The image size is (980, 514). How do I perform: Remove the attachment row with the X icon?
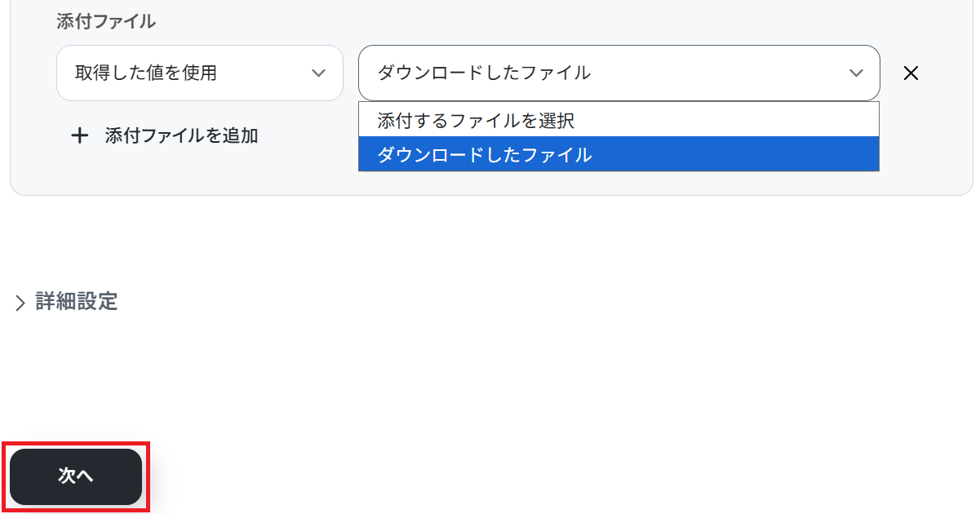click(x=911, y=73)
